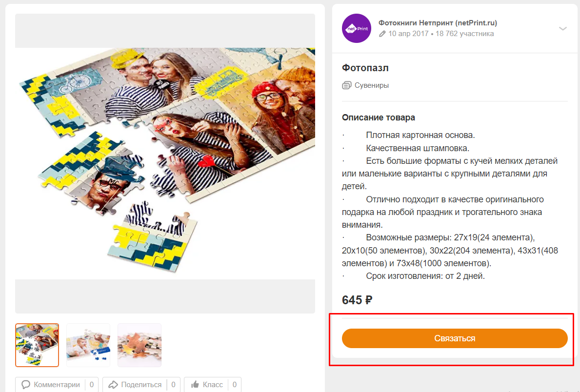Click the Поделиться button label
This screenshot has height=392, width=580.
[141, 385]
